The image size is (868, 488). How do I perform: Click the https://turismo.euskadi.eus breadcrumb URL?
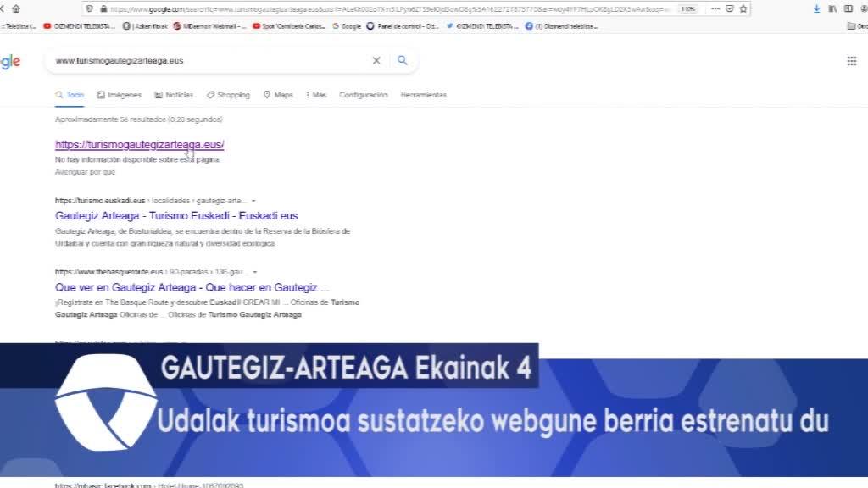(x=100, y=201)
